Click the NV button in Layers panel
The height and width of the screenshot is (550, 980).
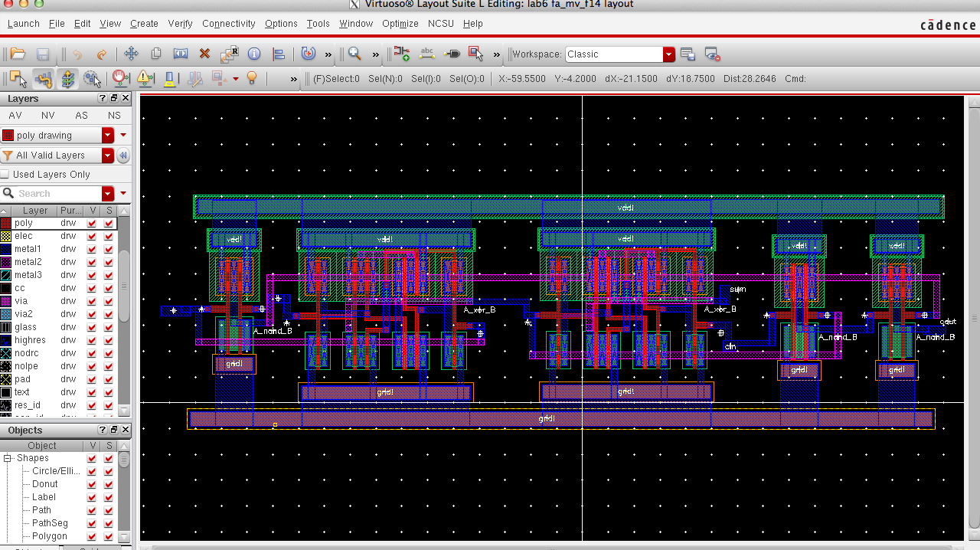tap(47, 115)
